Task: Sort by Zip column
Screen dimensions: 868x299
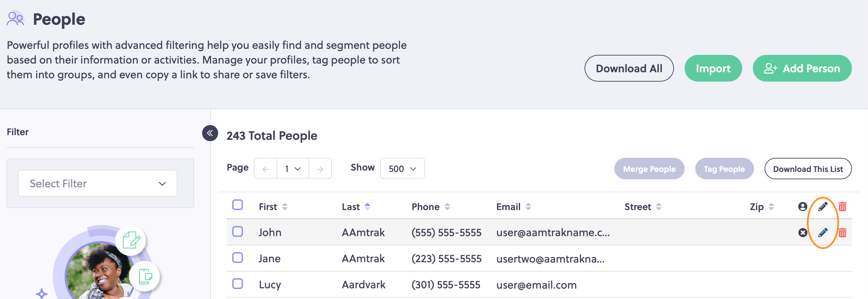Action: point(771,206)
